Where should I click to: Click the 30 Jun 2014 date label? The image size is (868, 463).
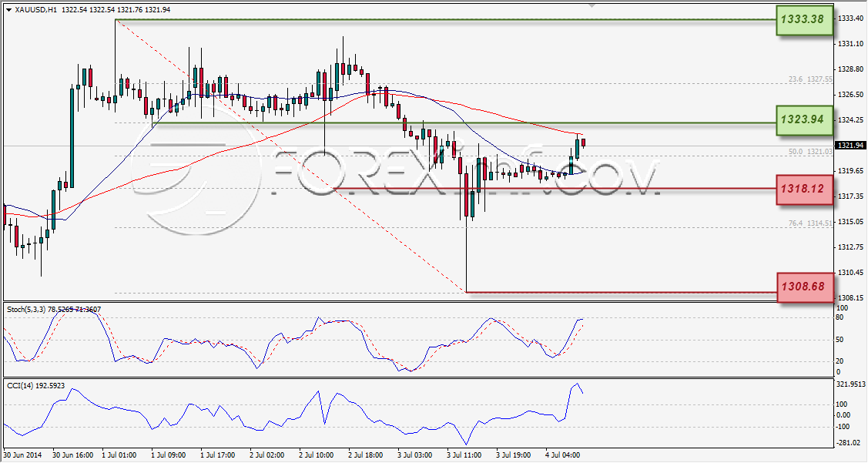(x=22, y=455)
